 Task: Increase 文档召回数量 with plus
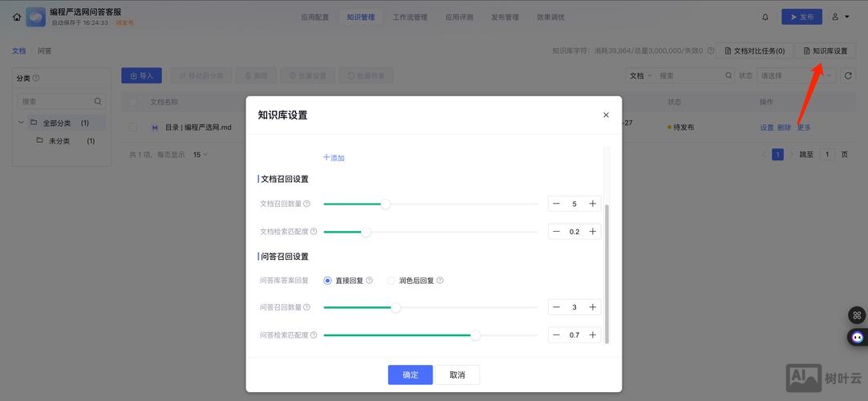pyautogui.click(x=592, y=204)
